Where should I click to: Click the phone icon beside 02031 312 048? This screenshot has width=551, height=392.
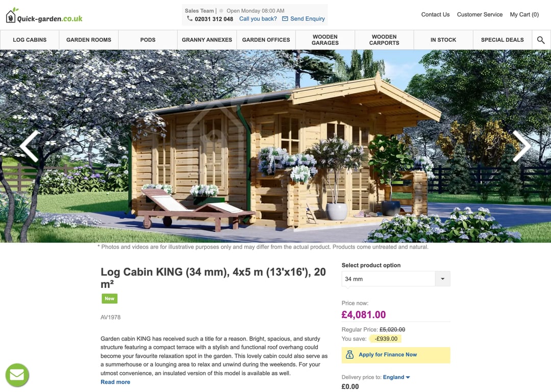pos(189,19)
